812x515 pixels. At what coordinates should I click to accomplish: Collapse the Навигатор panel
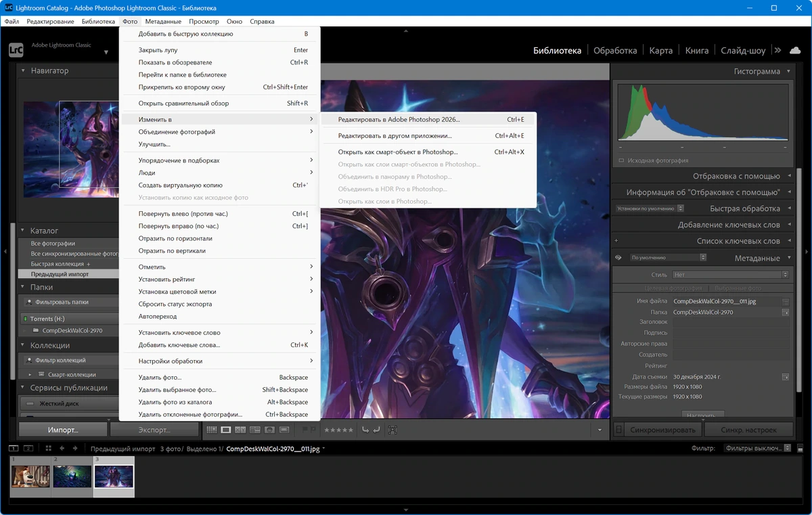pyautogui.click(x=23, y=70)
